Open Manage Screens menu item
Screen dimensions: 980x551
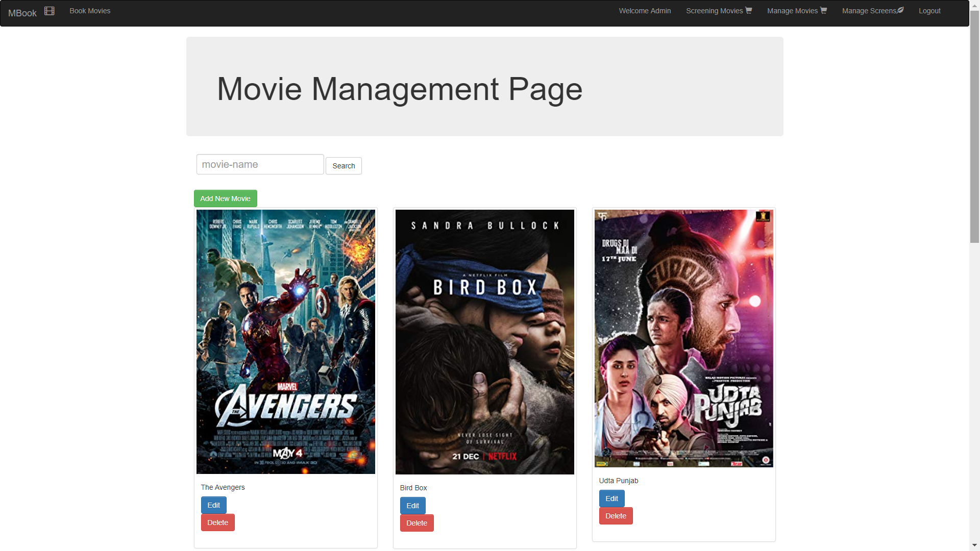[x=873, y=11]
